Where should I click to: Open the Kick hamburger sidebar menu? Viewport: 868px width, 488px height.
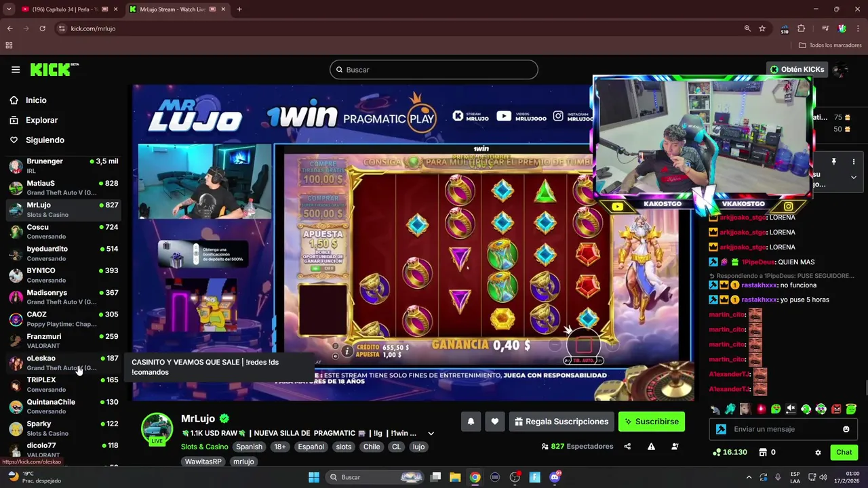16,69
